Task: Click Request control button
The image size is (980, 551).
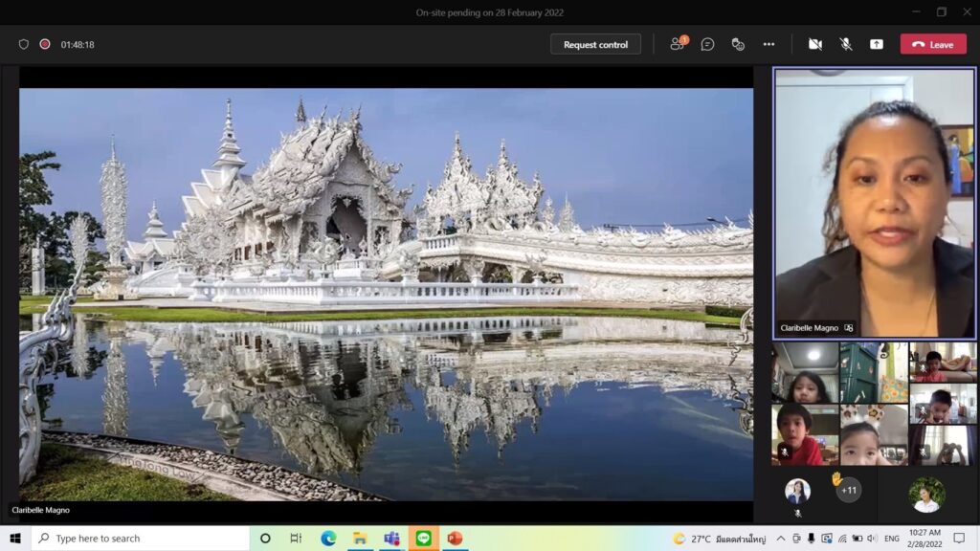Action: pyautogui.click(x=595, y=44)
